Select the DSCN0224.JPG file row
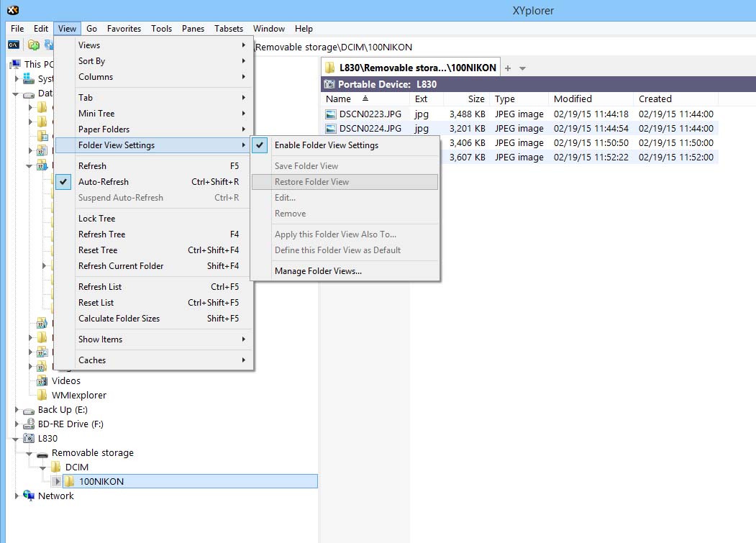 tap(370, 129)
